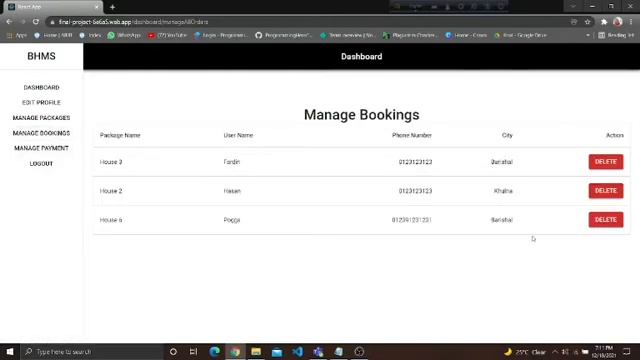This screenshot has width=640, height=360.
Task: Open the Apps bookmarks shortcut
Action: (x=17, y=36)
